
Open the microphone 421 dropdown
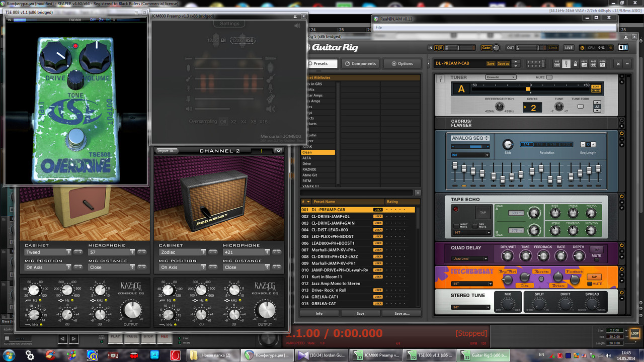[247, 252]
